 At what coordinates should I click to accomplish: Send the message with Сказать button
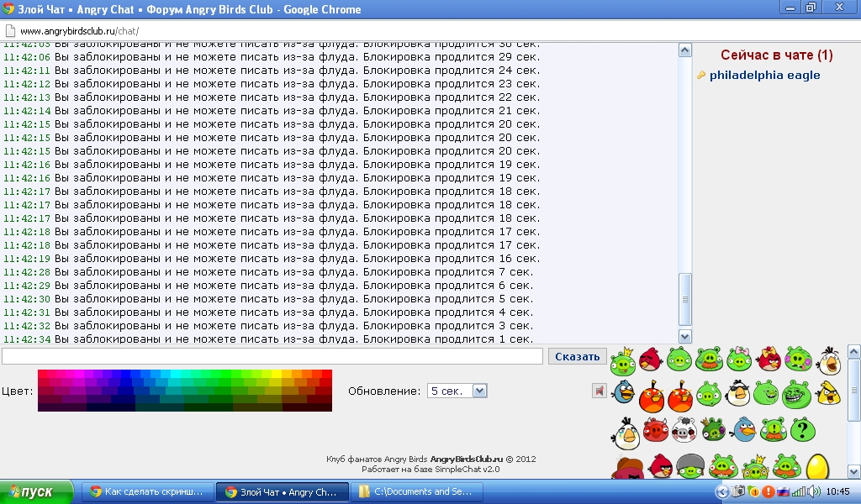(577, 356)
